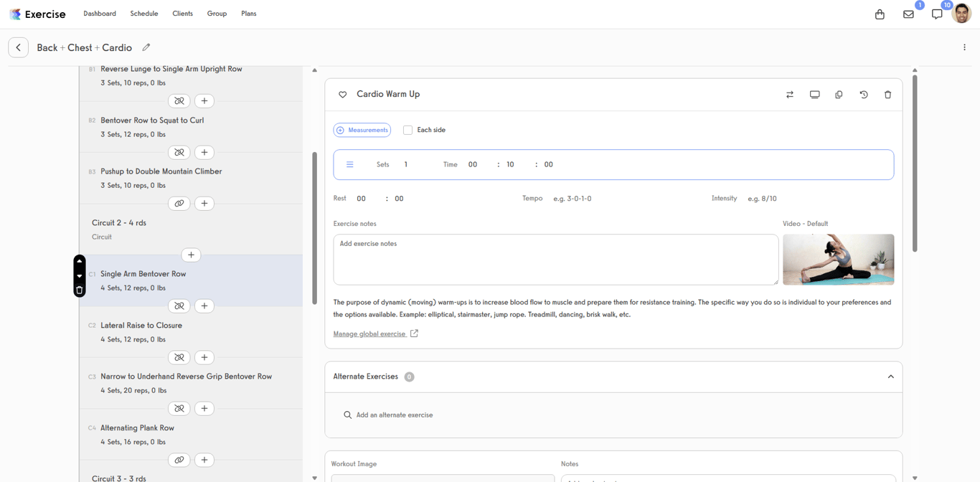Go to the Schedule menu item
Image resolution: width=980 pixels, height=482 pixels.
click(143, 13)
